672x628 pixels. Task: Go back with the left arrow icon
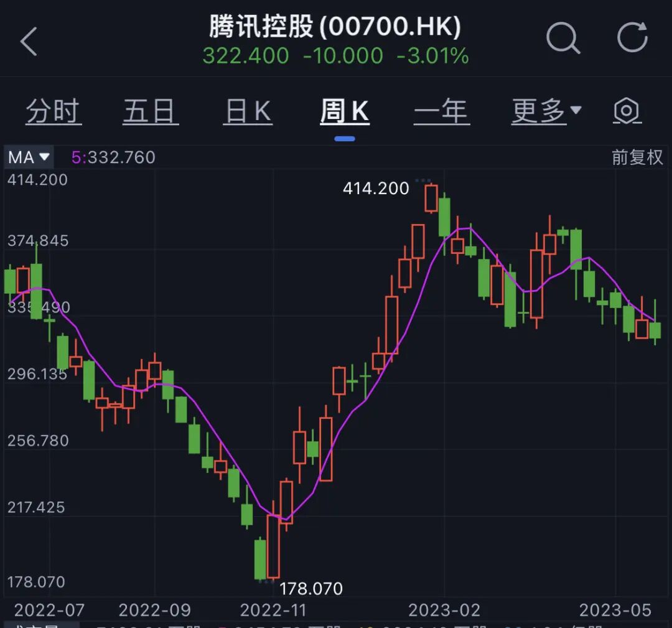(29, 41)
